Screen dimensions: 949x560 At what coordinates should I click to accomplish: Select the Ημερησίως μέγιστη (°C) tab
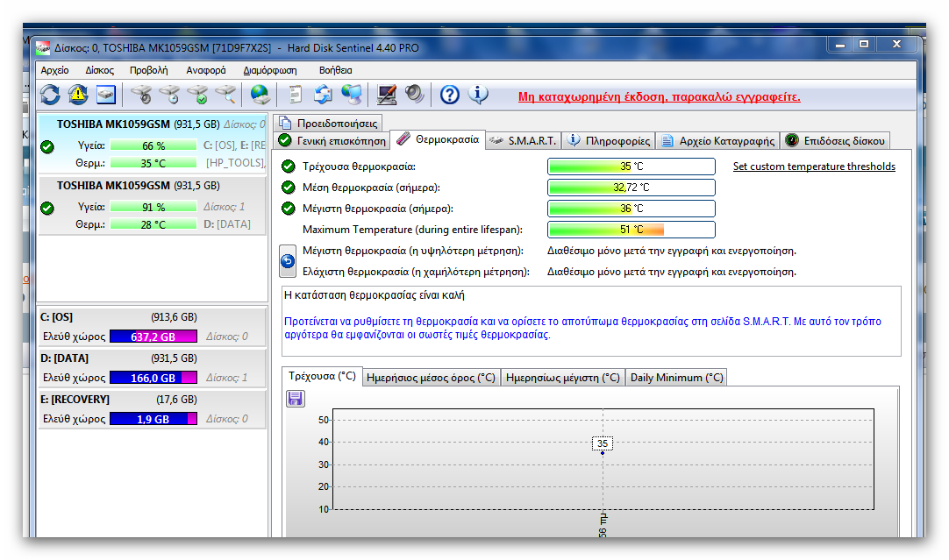(563, 378)
